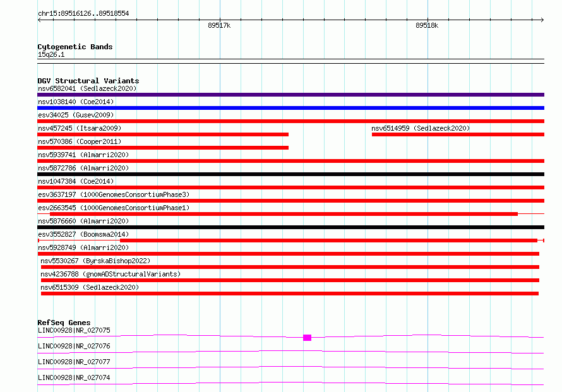The height and width of the screenshot is (392, 562).
Task: Click the chr15:89516126..89518554 region label
Action: pyautogui.click(x=83, y=13)
